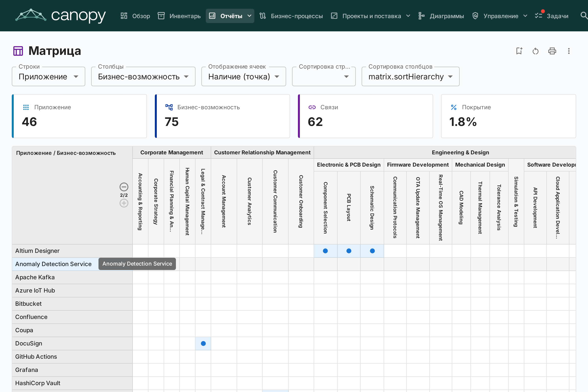
Task: Click the Связи count card
Action: [x=365, y=116]
